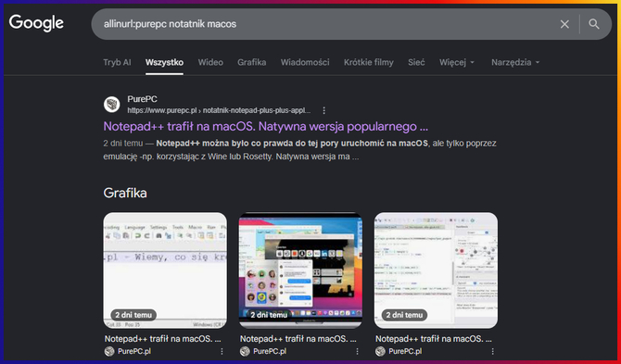Expand the Narzędzia dropdown

click(515, 62)
